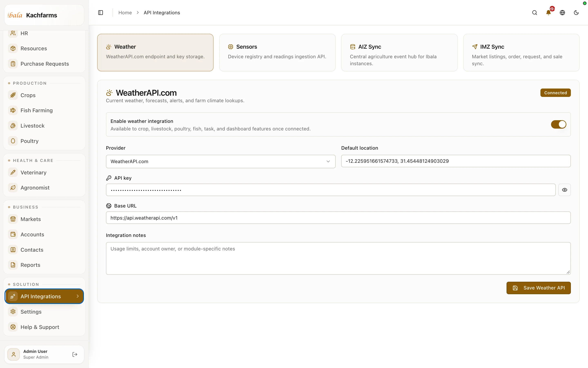Click the Super Admin role text

[x=36, y=357]
